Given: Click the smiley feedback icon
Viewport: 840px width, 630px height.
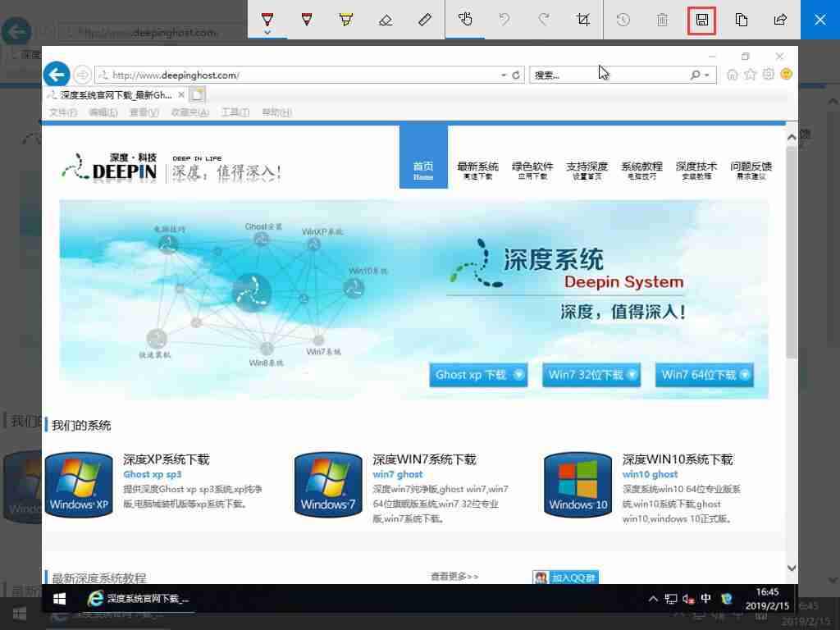Looking at the screenshot, I should [786, 74].
